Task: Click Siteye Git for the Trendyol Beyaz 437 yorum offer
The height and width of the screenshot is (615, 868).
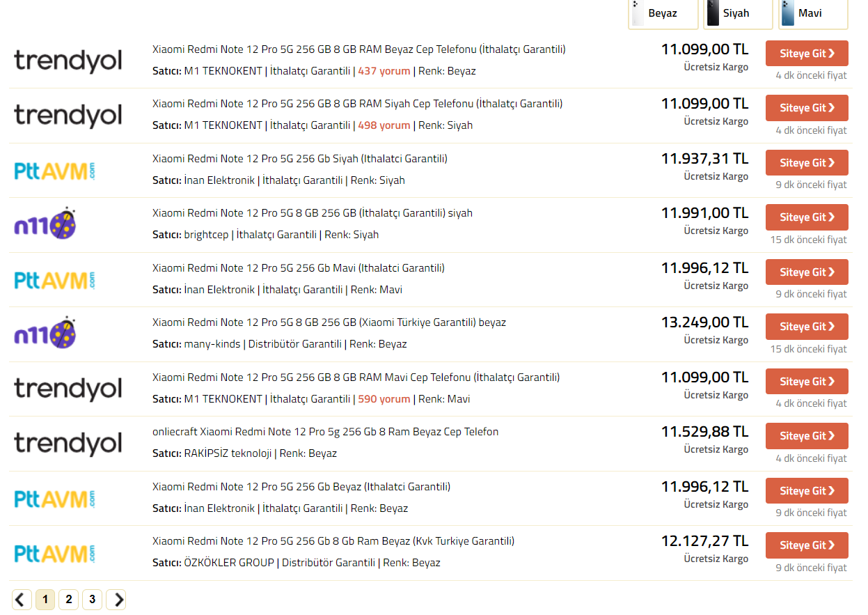Action: point(807,54)
